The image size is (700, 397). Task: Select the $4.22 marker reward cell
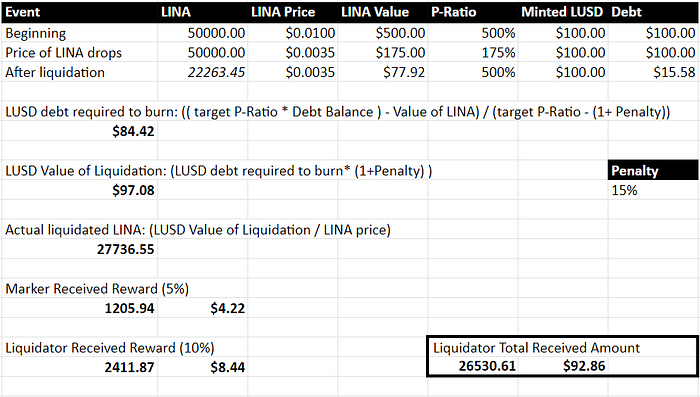tap(203, 308)
